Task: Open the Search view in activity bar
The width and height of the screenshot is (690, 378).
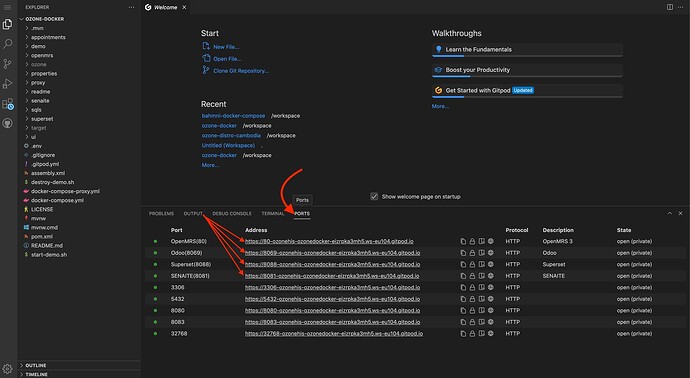Action: (x=7, y=44)
